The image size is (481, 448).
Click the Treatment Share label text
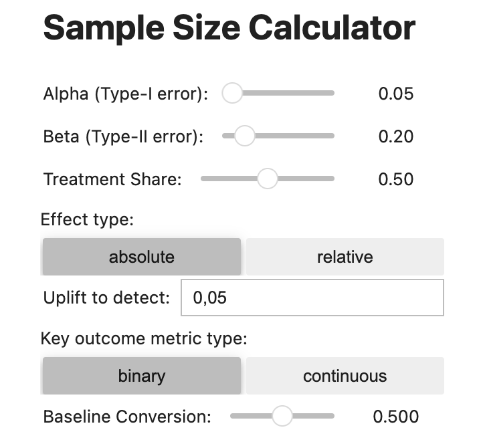coord(112,179)
